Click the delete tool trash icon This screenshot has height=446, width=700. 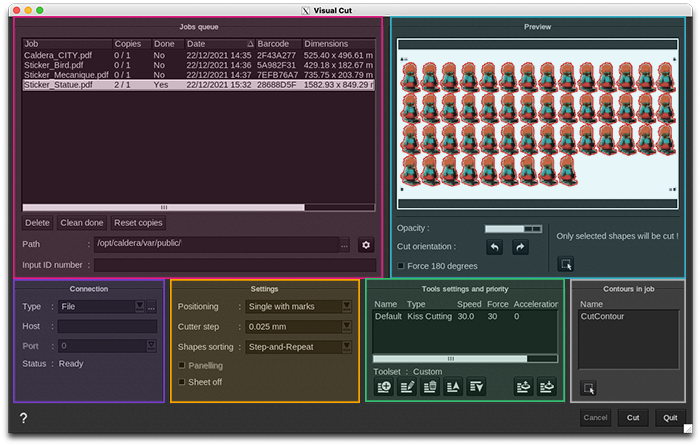429,387
